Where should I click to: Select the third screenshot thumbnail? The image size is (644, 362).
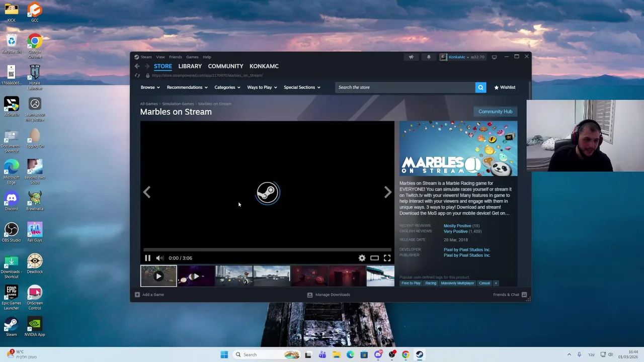(234, 276)
